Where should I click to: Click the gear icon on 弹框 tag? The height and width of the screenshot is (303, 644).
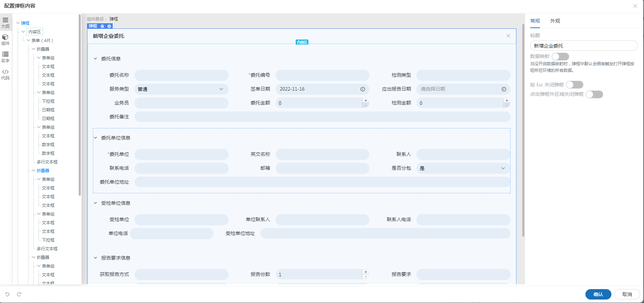tap(109, 26)
